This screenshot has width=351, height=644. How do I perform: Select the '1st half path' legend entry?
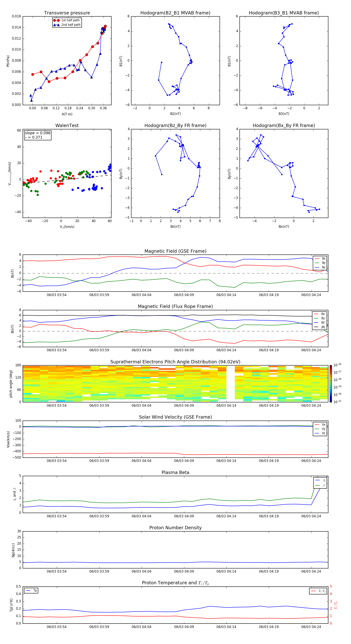[x=66, y=20]
